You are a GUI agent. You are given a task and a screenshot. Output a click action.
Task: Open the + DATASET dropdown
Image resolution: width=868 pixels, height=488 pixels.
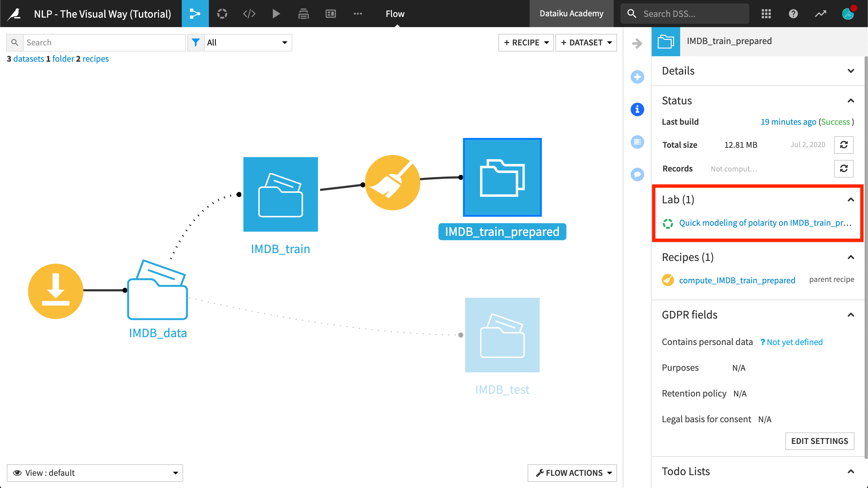[x=586, y=43]
